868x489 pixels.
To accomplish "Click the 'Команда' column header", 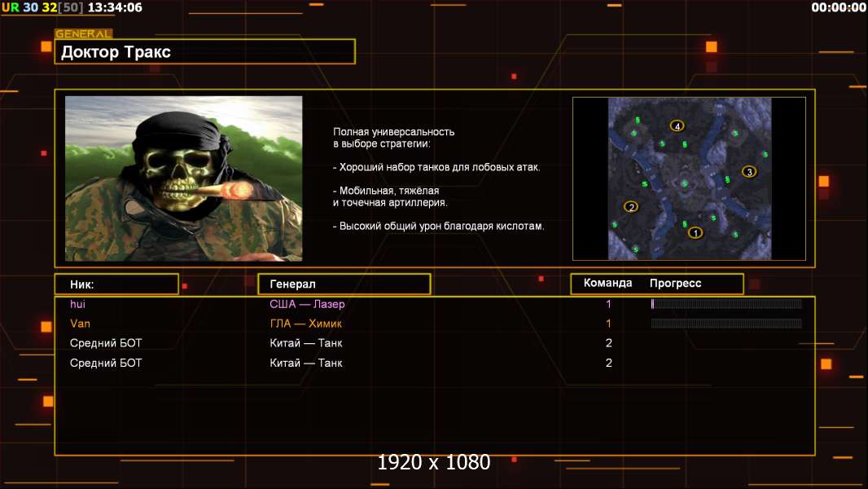I will [x=607, y=283].
